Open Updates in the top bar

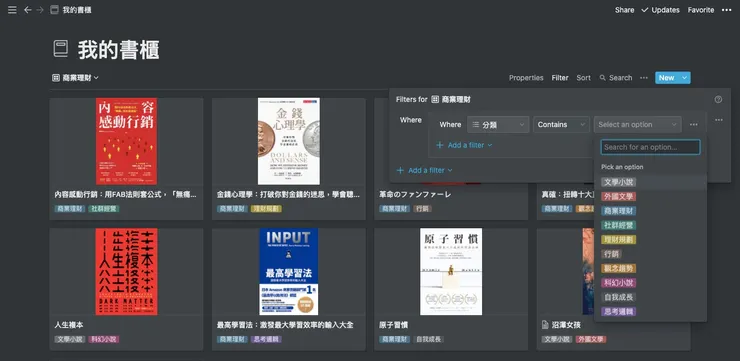click(x=660, y=10)
